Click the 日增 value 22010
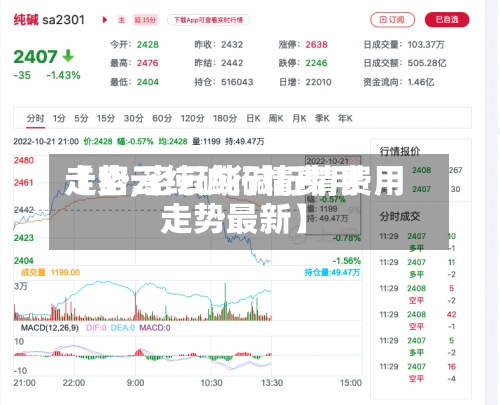Viewport: 500px width, 405px height. (318, 82)
